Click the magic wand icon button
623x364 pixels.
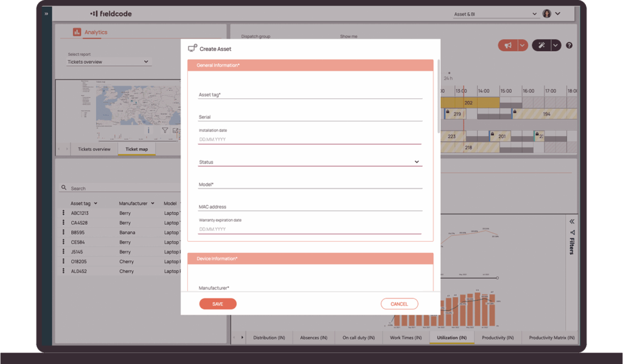(x=540, y=46)
